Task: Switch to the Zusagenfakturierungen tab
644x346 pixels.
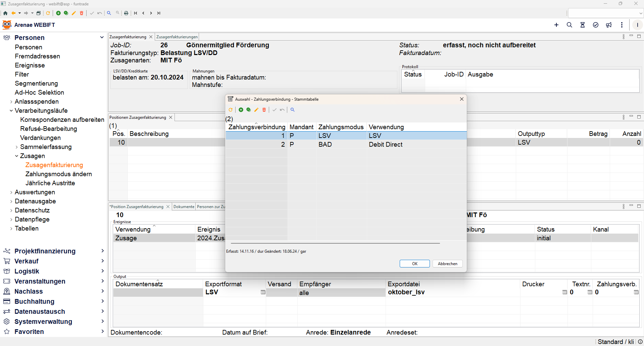Action: tap(177, 37)
